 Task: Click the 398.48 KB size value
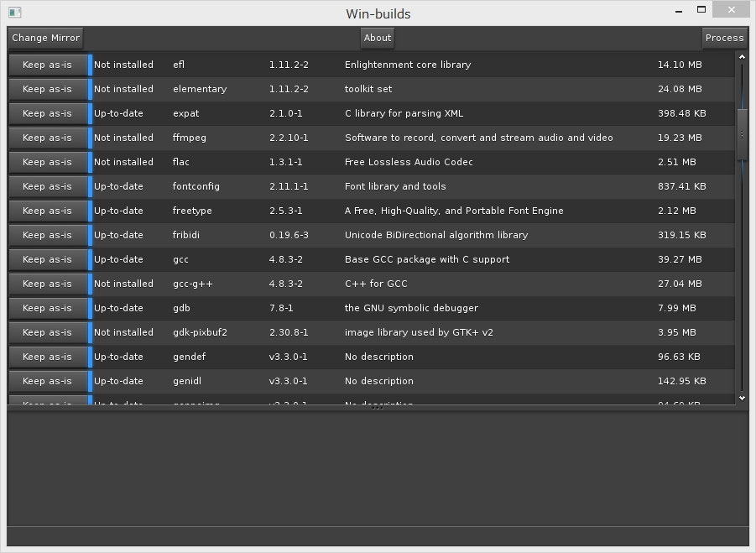tap(682, 113)
